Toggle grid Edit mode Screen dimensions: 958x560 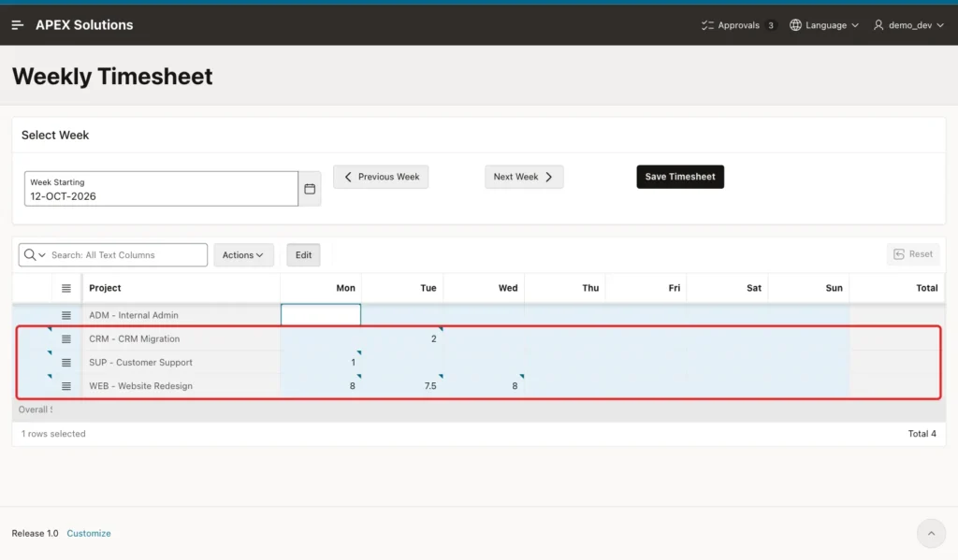click(304, 254)
